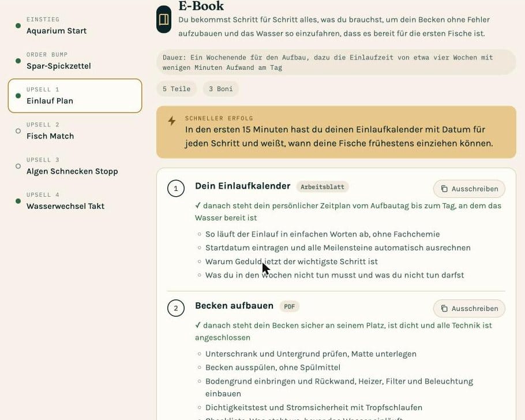
Task: Click the 3 Boni chip
Action: pyautogui.click(x=220, y=89)
